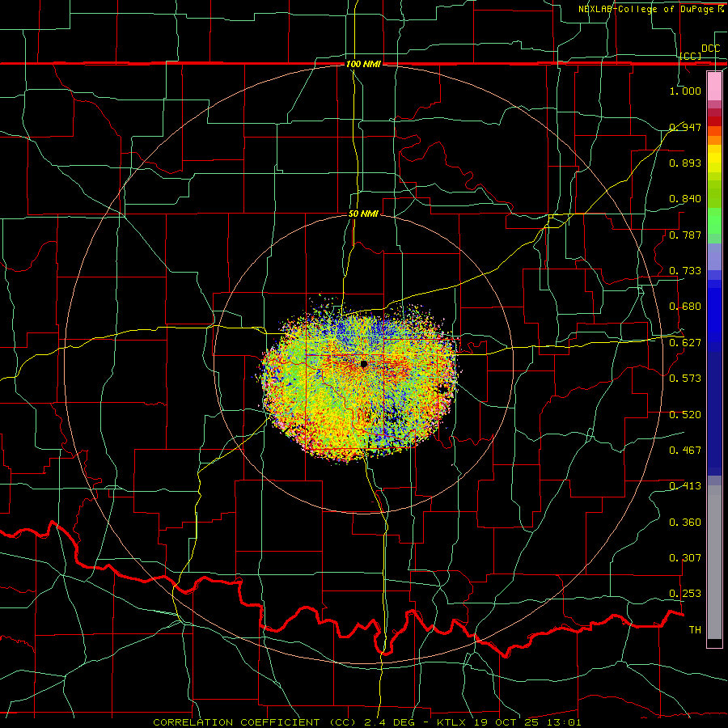Click the KTLX radar site black dot
The height and width of the screenshot is (728, 728).
click(364, 364)
